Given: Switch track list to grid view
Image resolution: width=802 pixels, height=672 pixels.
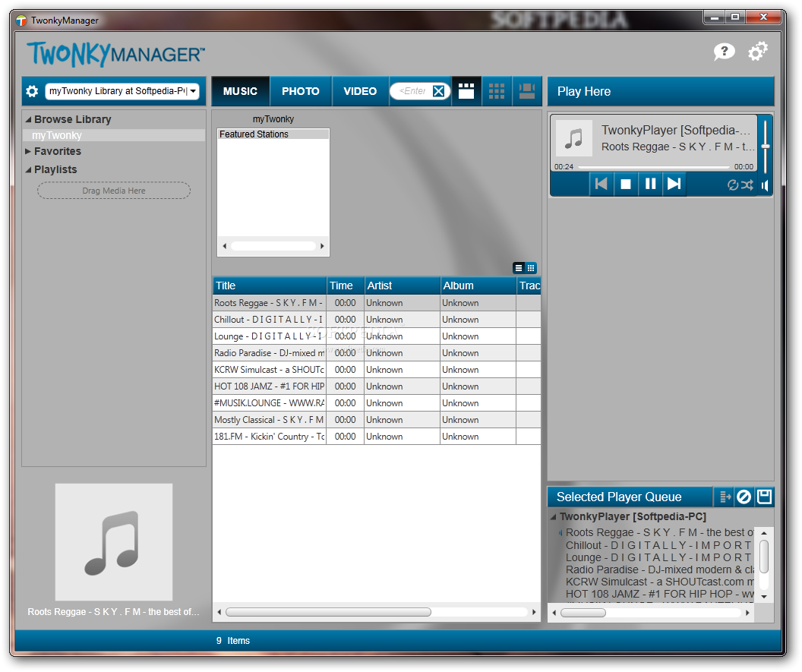Looking at the screenshot, I should pyautogui.click(x=531, y=267).
